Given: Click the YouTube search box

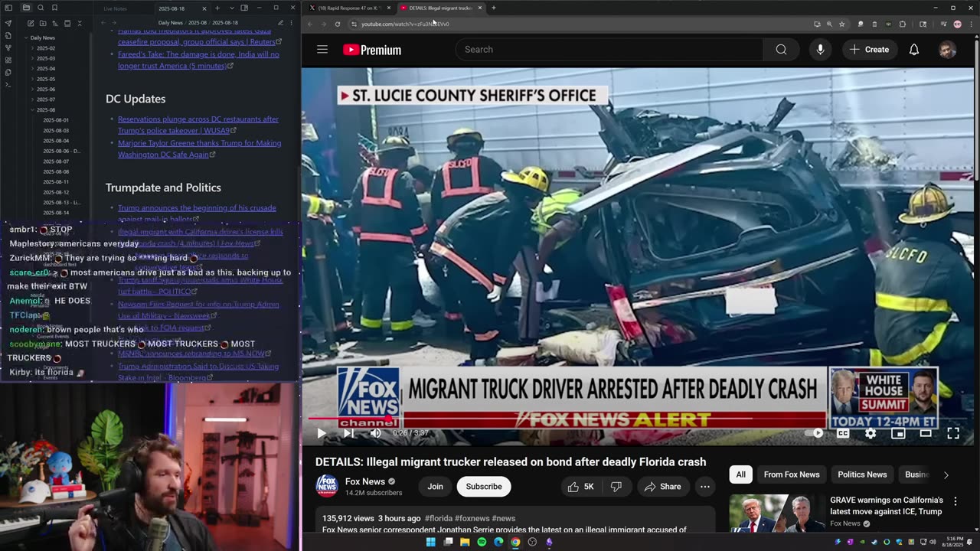Looking at the screenshot, I should point(609,50).
